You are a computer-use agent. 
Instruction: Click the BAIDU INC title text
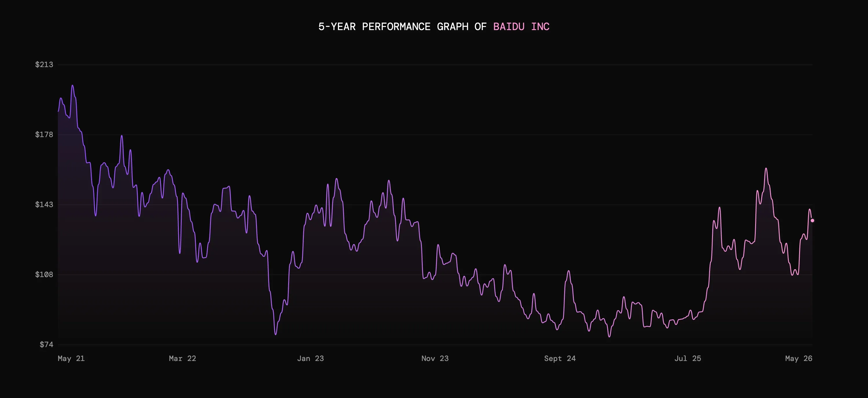point(521,27)
